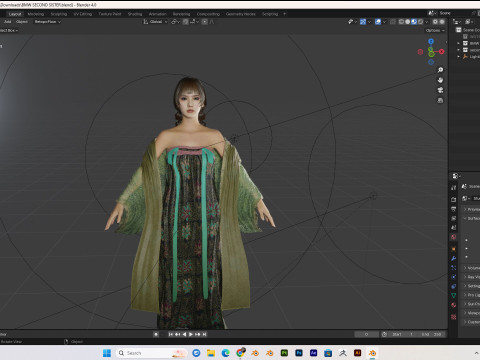The height and width of the screenshot is (360, 480).
Task: Toggle camera view with the camera icon
Action: pos(440,90)
